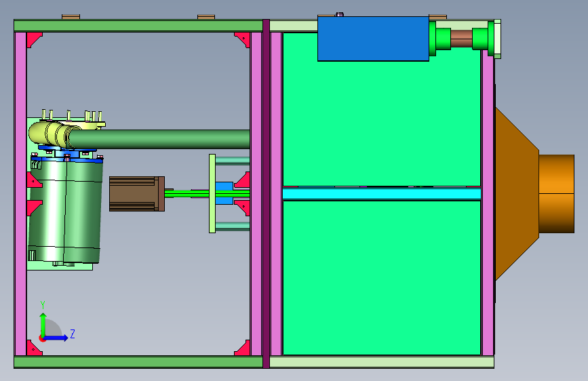The image size is (588, 381).
Task: Click the red corner bracket at top-left
Action: [x=33, y=39]
